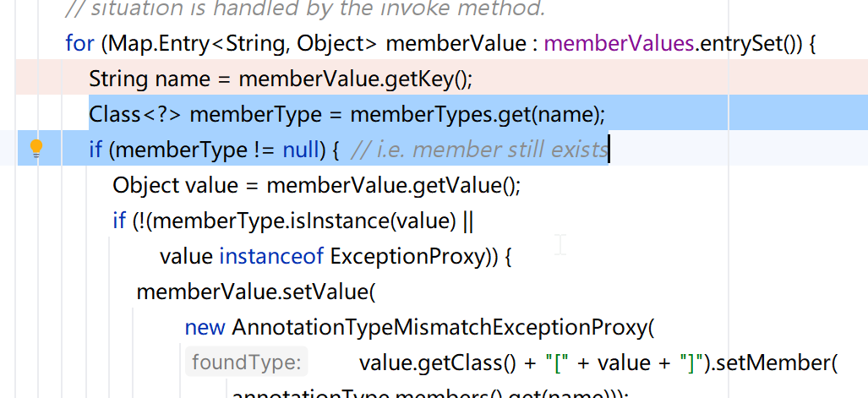Click the getValue() method call
The width and height of the screenshot is (868, 398).
[x=472, y=185]
